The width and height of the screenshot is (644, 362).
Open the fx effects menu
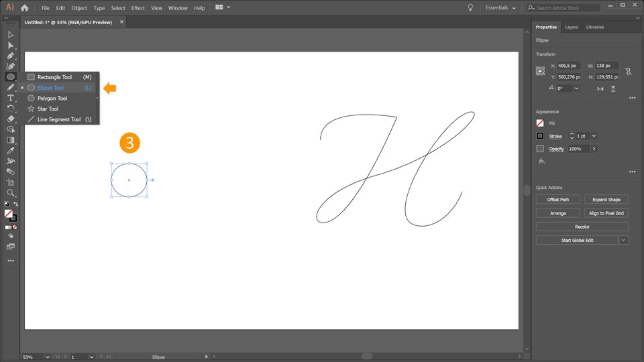pyautogui.click(x=542, y=162)
